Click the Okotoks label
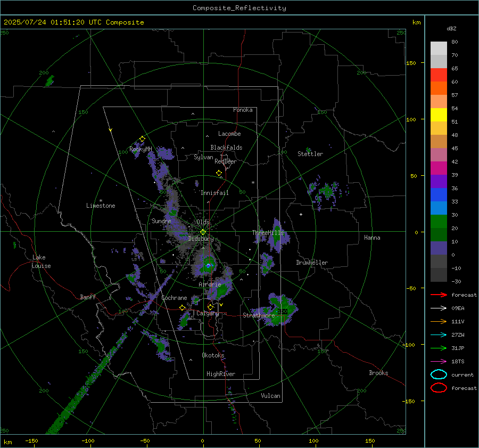The height and width of the screenshot is (448, 479). (x=213, y=355)
